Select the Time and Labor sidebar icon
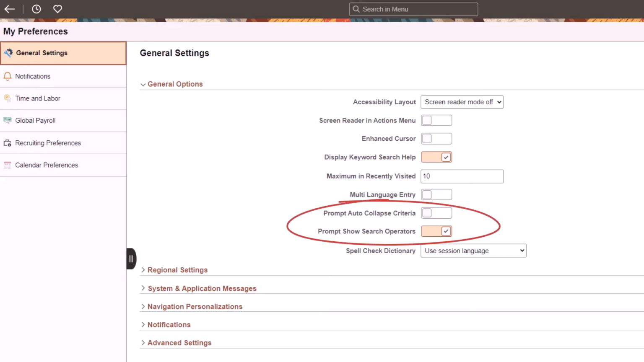The width and height of the screenshot is (644, 362). [x=7, y=98]
